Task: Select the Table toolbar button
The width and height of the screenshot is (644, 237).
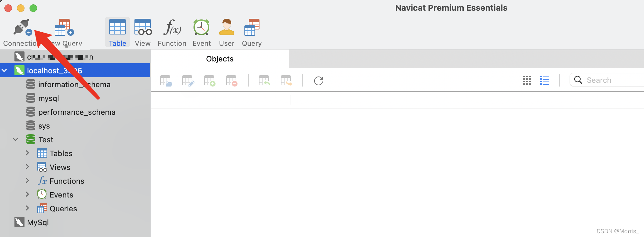Action: point(117,32)
